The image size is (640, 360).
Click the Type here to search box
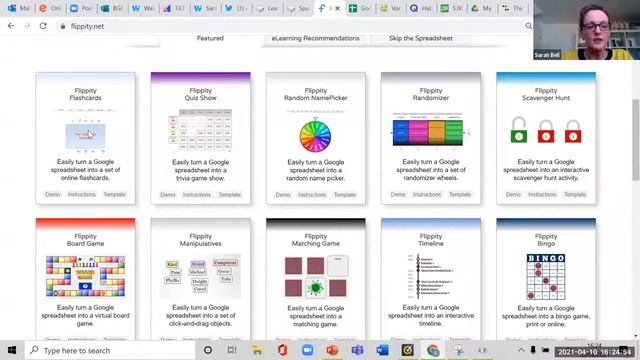tap(110, 350)
